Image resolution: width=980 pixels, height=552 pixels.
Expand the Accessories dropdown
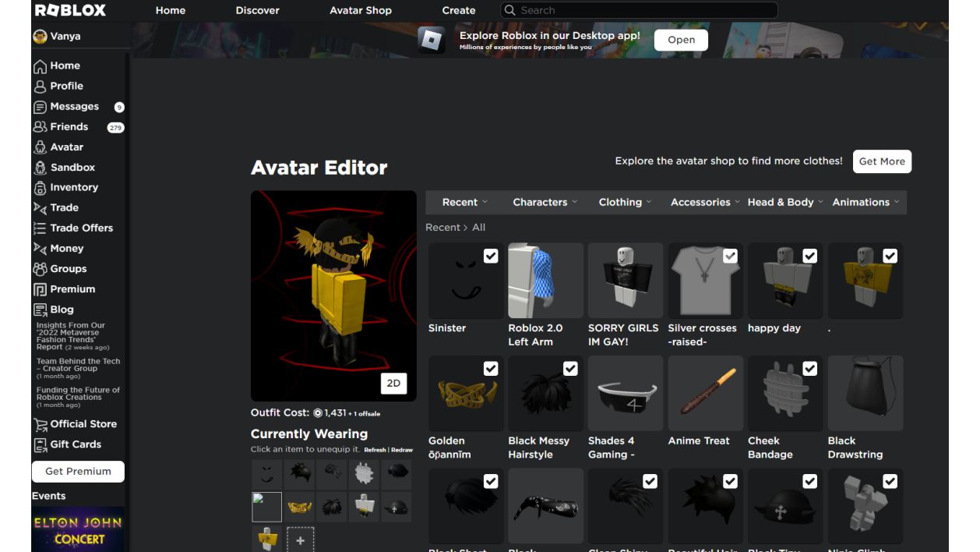point(705,203)
